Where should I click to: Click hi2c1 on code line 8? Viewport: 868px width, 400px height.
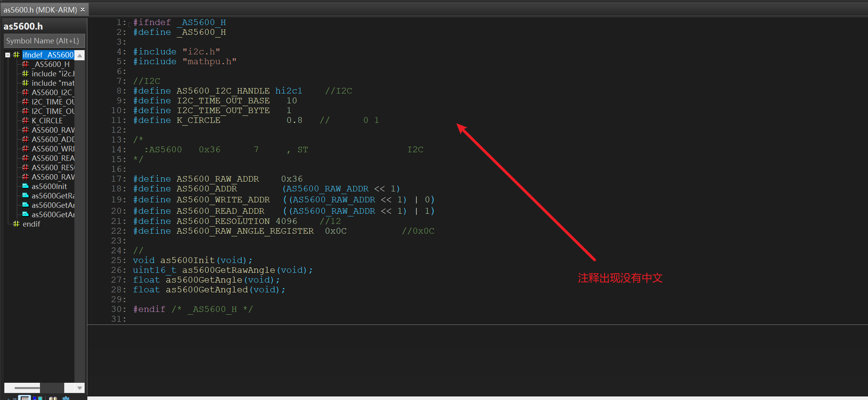coord(289,91)
